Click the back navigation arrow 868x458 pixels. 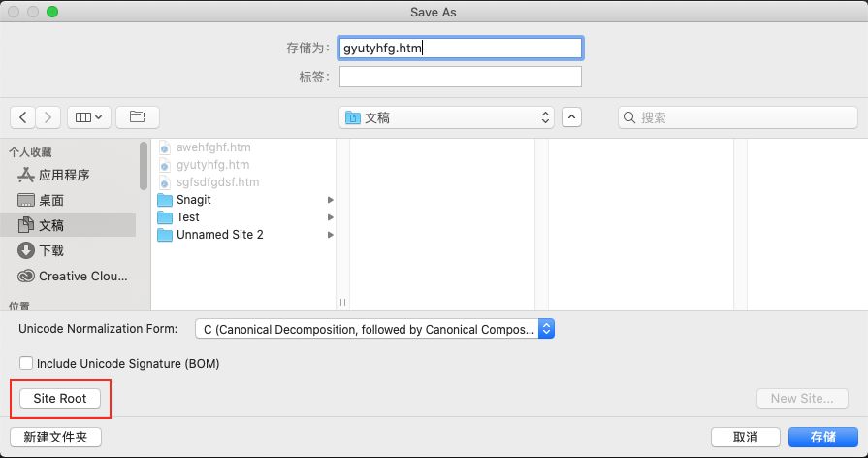[x=23, y=117]
